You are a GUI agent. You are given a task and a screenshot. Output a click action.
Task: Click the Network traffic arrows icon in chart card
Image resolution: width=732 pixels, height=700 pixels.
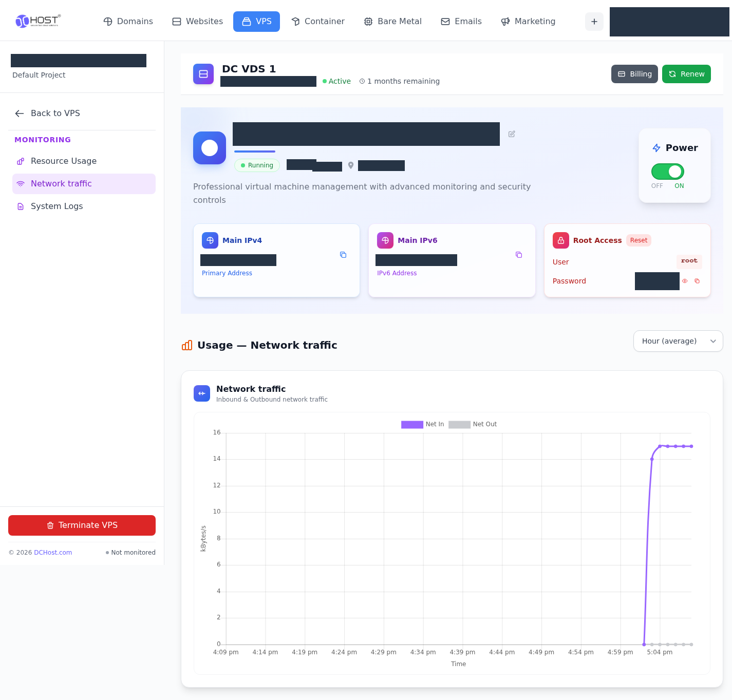pyautogui.click(x=202, y=393)
